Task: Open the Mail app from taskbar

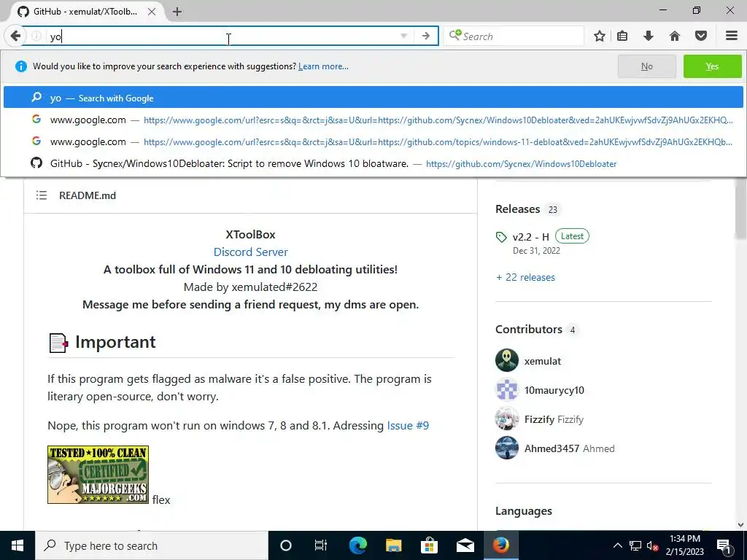Action: pos(465,545)
